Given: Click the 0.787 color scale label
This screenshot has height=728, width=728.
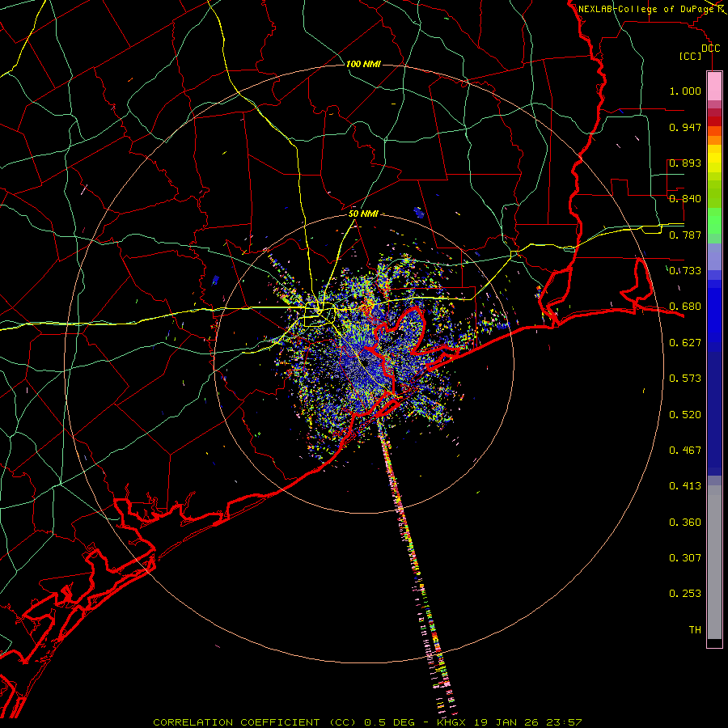Looking at the screenshot, I should pos(685,235).
